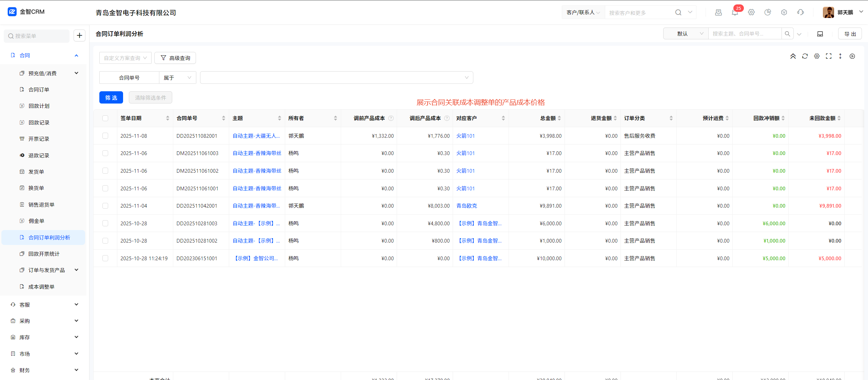Open 回款记录 menu item

tap(39, 122)
